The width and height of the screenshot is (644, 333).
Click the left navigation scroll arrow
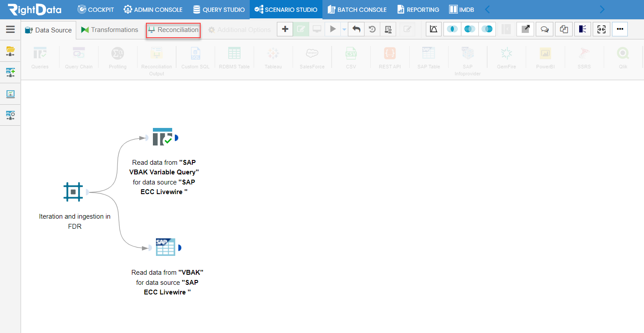click(487, 9)
